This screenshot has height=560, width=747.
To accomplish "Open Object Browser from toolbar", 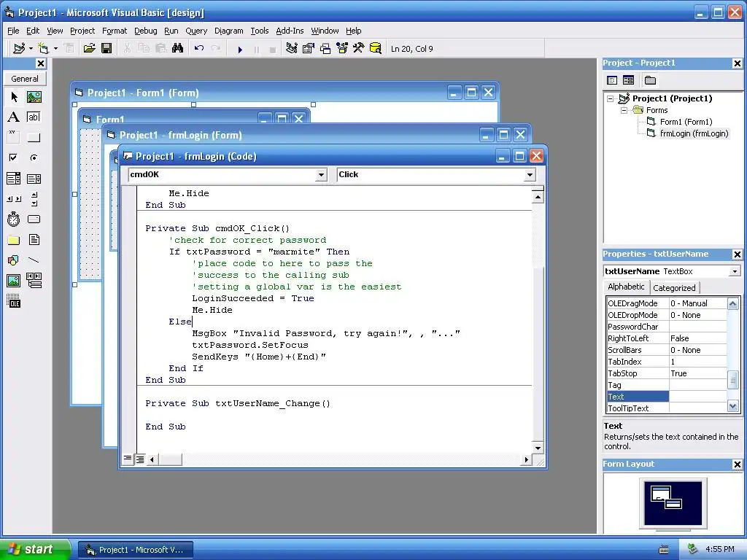I will click(342, 49).
